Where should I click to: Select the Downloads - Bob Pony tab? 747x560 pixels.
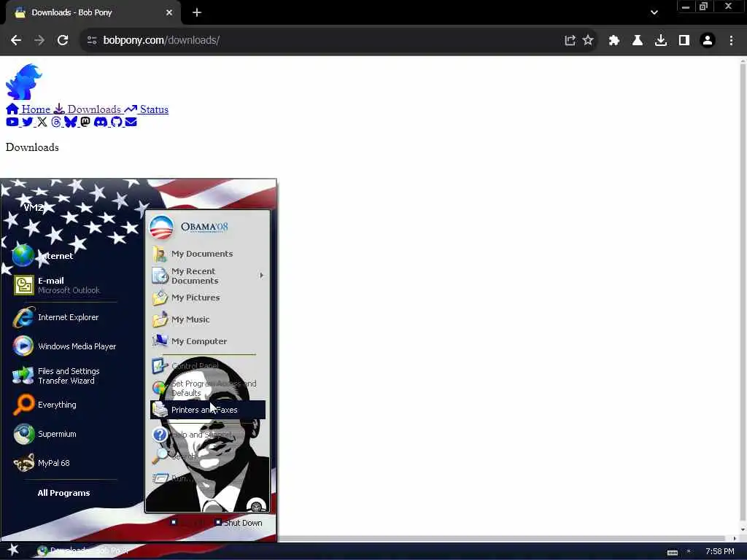tap(93, 13)
